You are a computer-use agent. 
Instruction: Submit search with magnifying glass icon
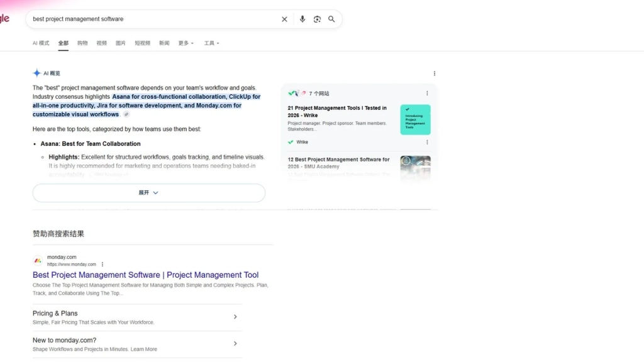click(331, 19)
